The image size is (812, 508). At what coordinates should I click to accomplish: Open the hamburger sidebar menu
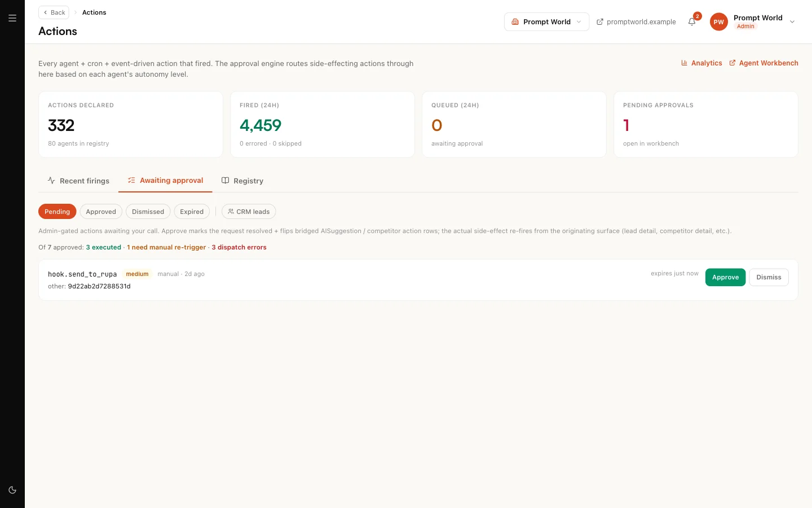click(12, 18)
